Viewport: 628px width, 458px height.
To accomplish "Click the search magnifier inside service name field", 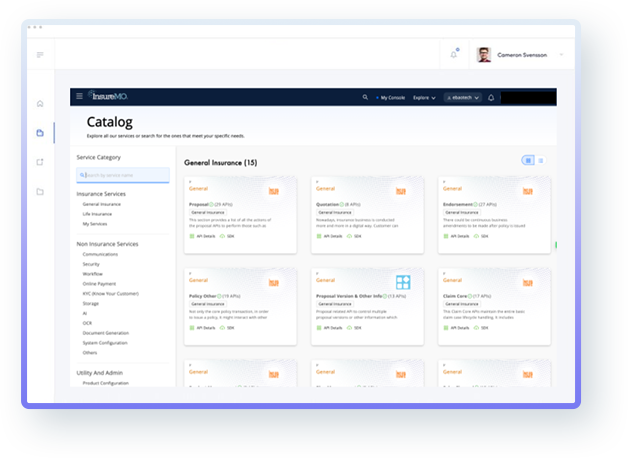I will pyautogui.click(x=82, y=175).
